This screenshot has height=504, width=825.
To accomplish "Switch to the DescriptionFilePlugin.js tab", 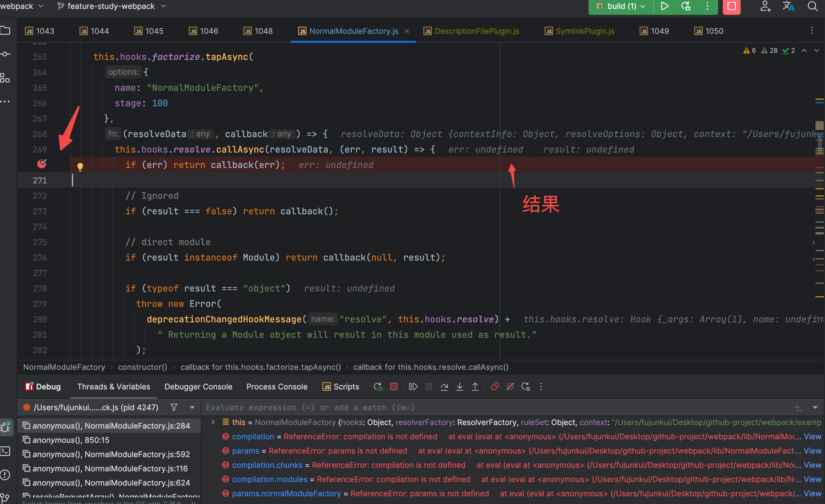I will (x=476, y=31).
